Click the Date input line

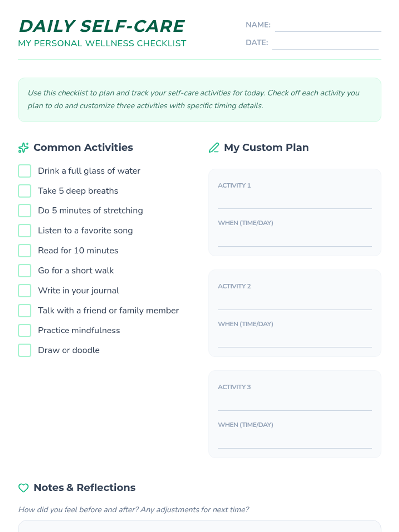pos(326,43)
